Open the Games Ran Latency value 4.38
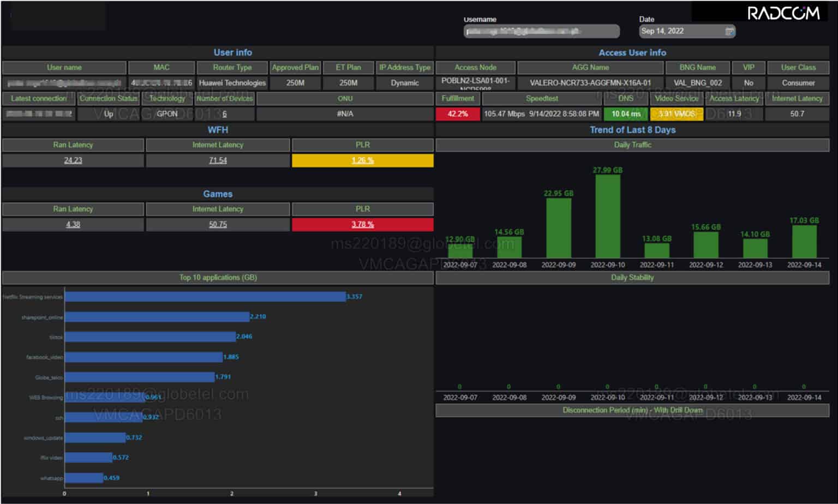 tap(73, 224)
